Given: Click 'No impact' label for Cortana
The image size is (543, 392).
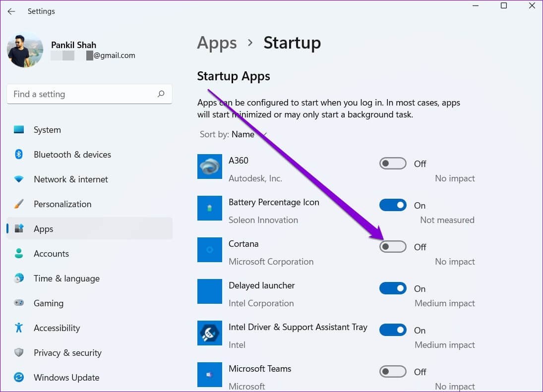Looking at the screenshot, I should tap(455, 262).
